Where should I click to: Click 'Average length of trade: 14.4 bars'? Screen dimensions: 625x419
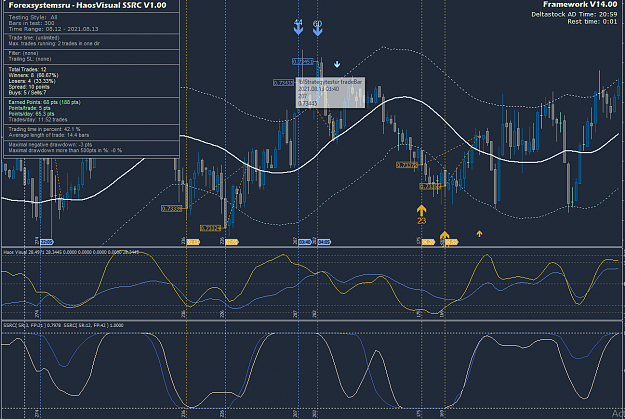[x=47, y=135]
